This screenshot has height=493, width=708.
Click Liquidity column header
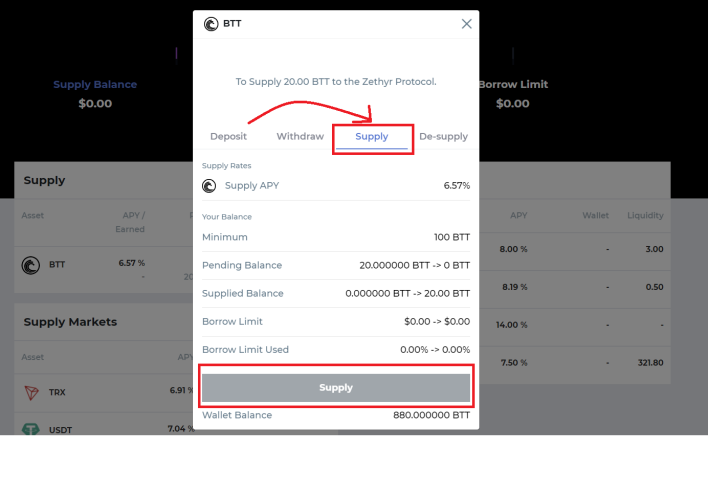click(x=645, y=215)
